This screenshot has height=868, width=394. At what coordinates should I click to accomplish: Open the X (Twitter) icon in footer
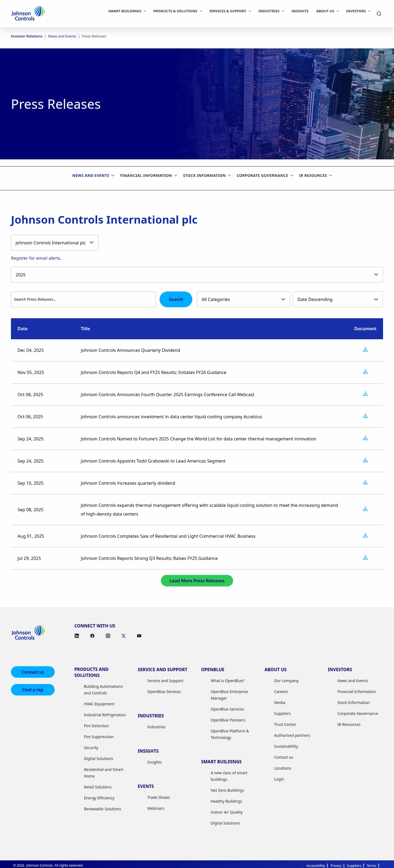click(x=123, y=636)
